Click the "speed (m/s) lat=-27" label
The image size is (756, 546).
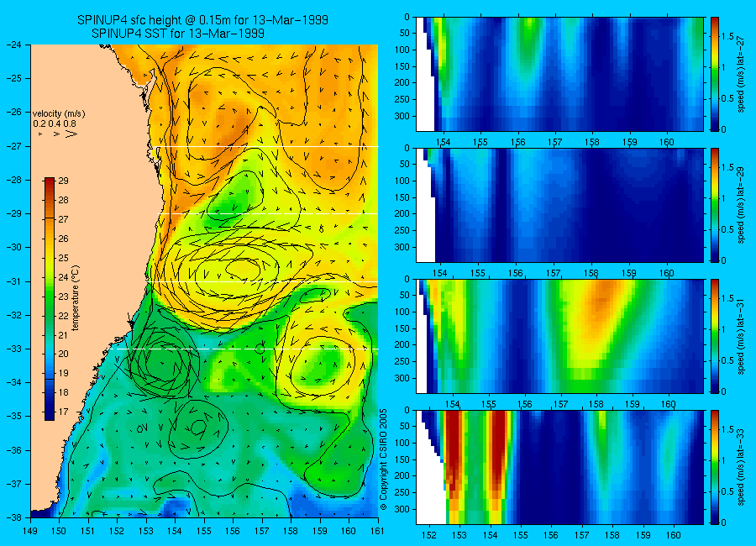pyautogui.click(x=742, y=76)
